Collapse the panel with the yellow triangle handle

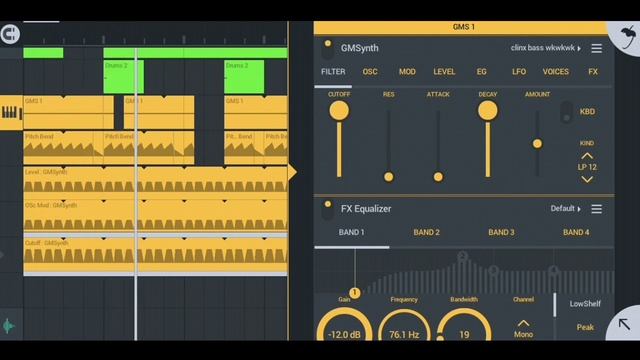(x=292, y=172)
